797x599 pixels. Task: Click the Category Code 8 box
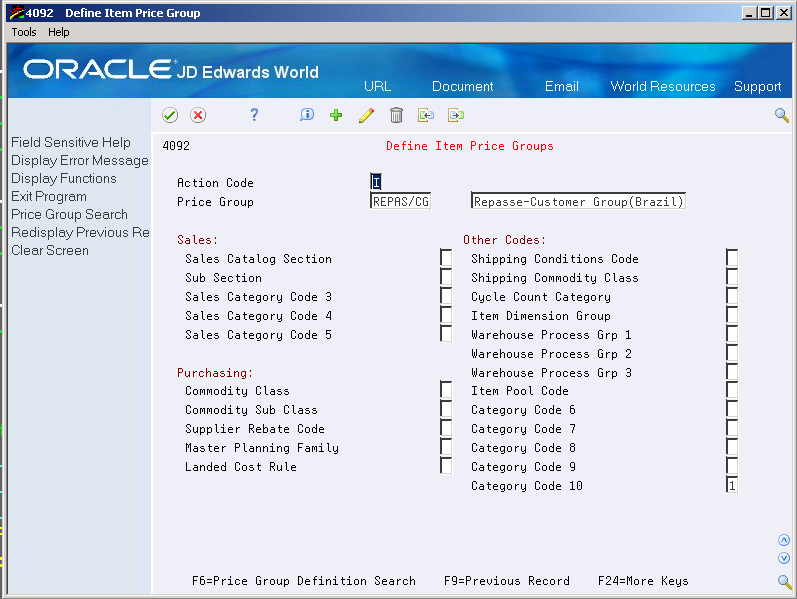(732, 447)
